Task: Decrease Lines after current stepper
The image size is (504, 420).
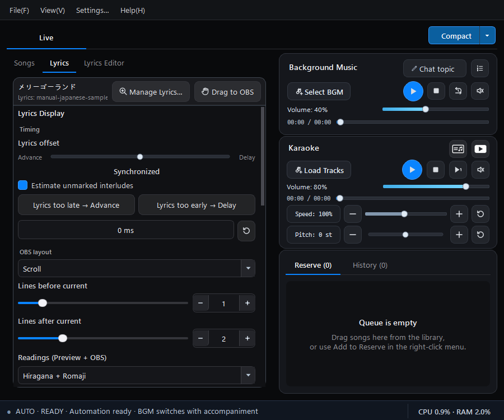Action: pyautogui.click(x=200, y=338)
